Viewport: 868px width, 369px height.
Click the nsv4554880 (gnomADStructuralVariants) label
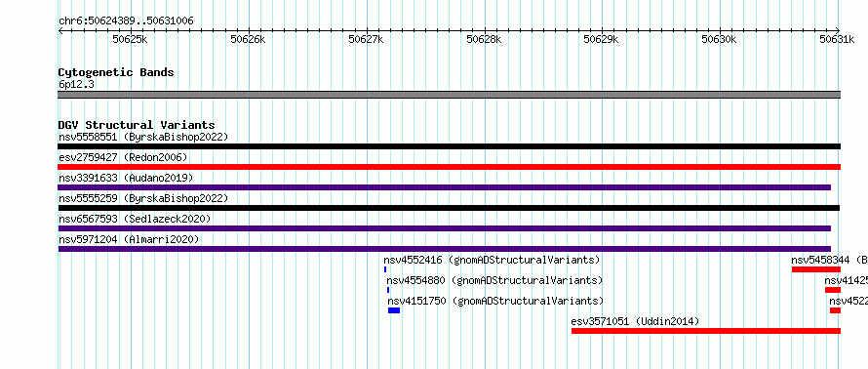[494, 280]
